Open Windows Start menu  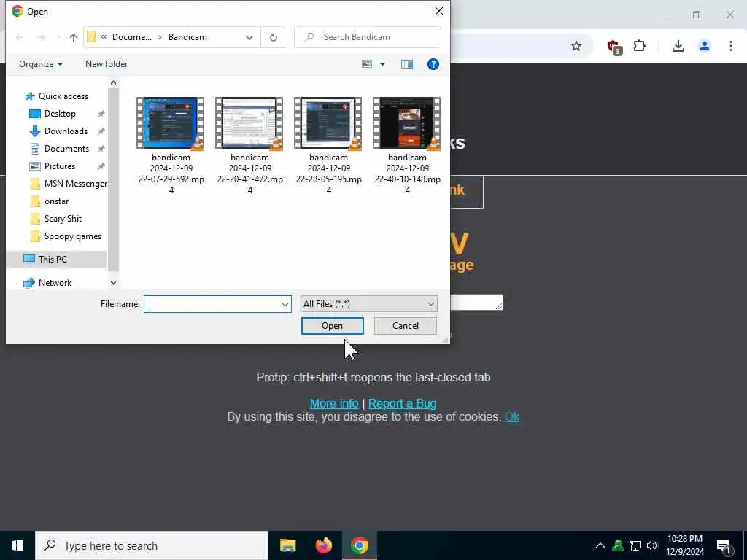18,545
